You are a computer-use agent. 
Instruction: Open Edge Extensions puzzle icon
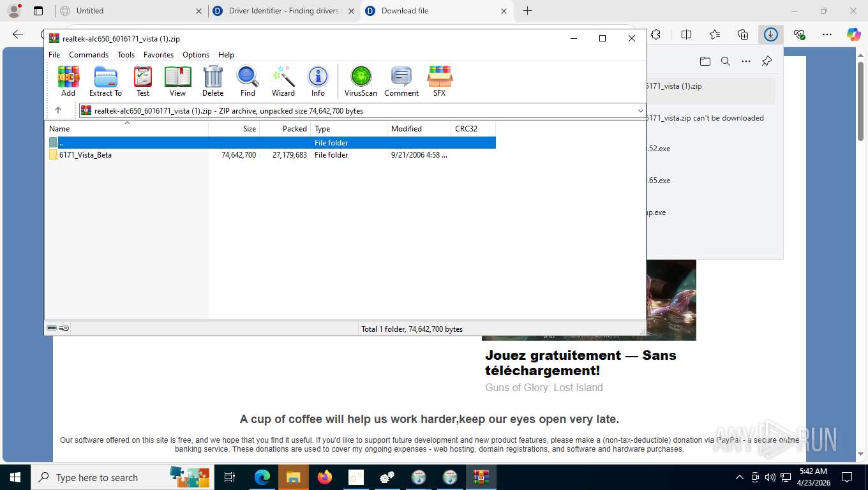(x=655, y=34)
